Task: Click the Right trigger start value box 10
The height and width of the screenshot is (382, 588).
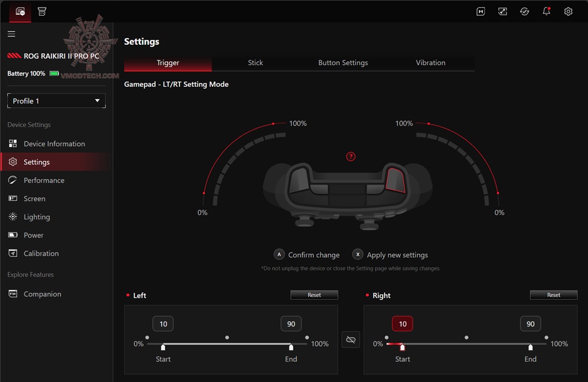Action: tap(402, 324)
